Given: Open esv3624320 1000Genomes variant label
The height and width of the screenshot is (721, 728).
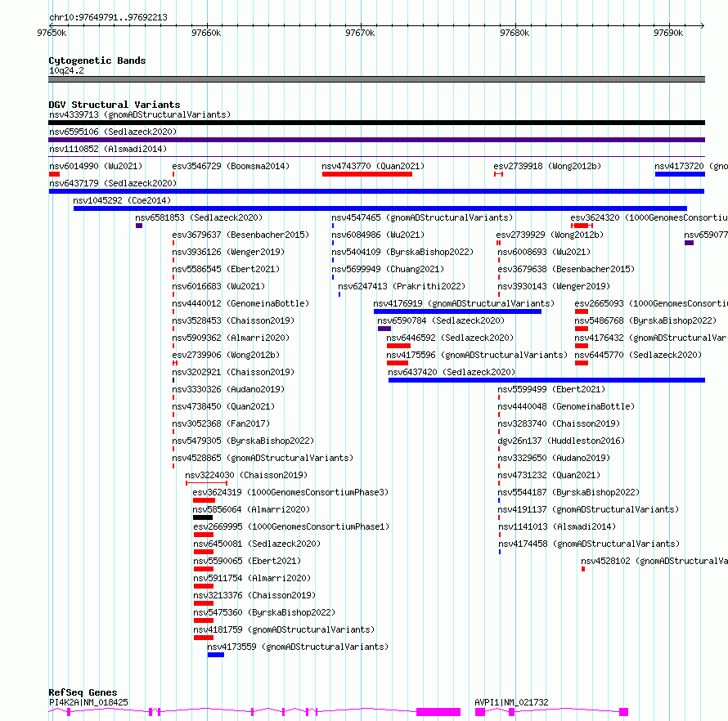Looking at the screenshot, I should pyautogui.click(x=649, y=217).
